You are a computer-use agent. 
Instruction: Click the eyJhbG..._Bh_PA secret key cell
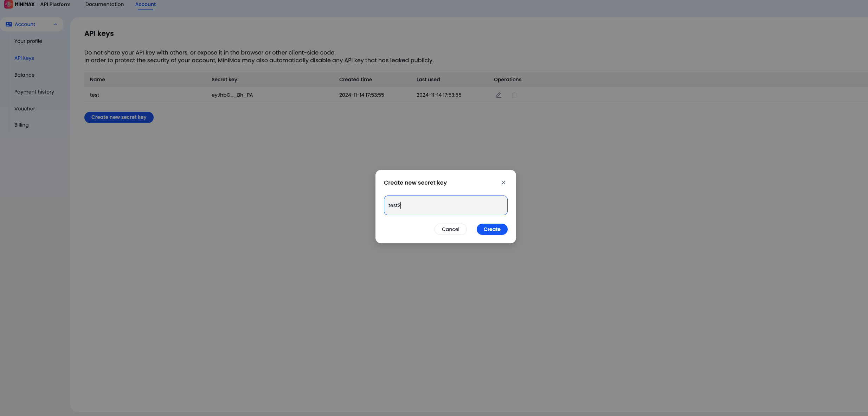232,95
